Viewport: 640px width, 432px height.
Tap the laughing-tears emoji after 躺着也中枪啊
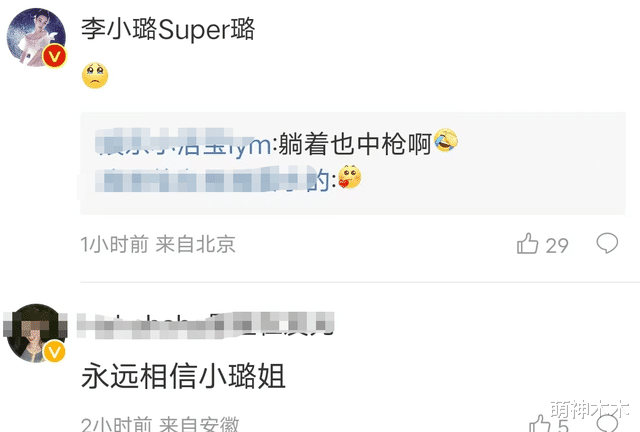coord(445,140)
